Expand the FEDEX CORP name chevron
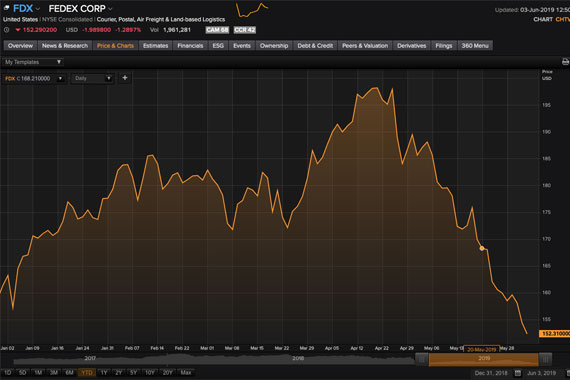This screenshot has height=380, width=570. tap(110, 9)
